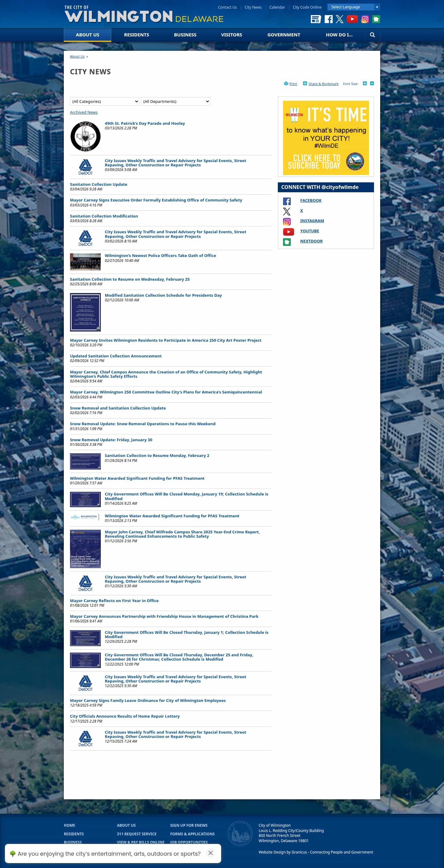
Task: Open the How Do I... nav menu
Action: pyautogui.click(x=339, y=35)
